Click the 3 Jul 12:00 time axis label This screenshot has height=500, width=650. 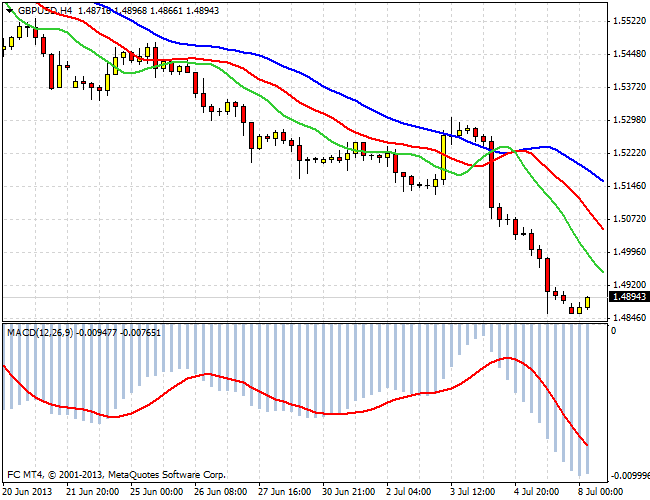(473, 492)
